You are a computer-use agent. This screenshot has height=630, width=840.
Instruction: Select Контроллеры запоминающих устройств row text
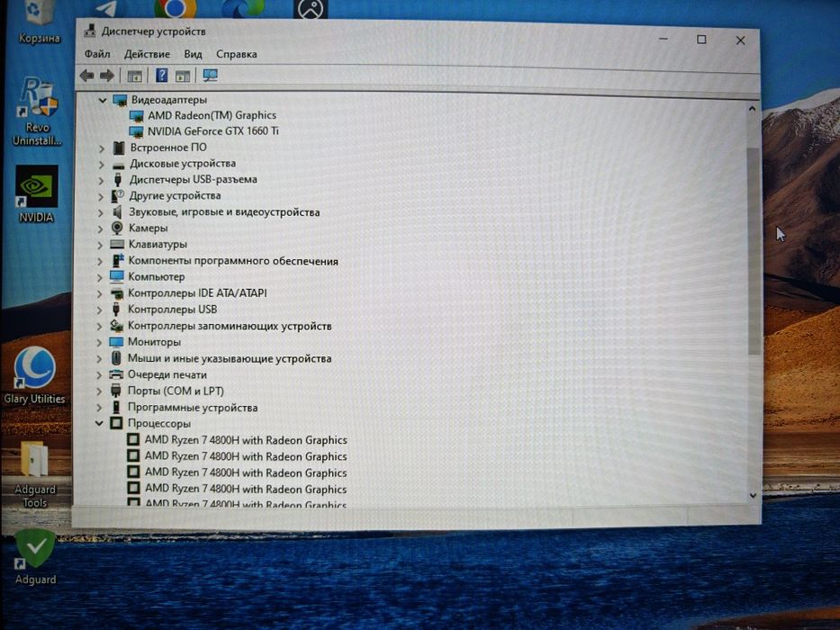tap(230, 326)
